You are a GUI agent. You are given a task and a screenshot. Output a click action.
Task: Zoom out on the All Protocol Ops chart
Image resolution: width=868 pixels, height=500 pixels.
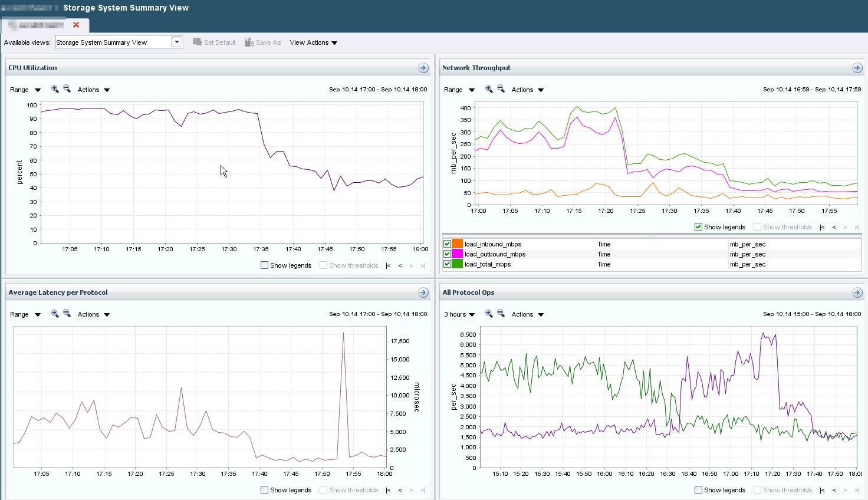[501, 314]
